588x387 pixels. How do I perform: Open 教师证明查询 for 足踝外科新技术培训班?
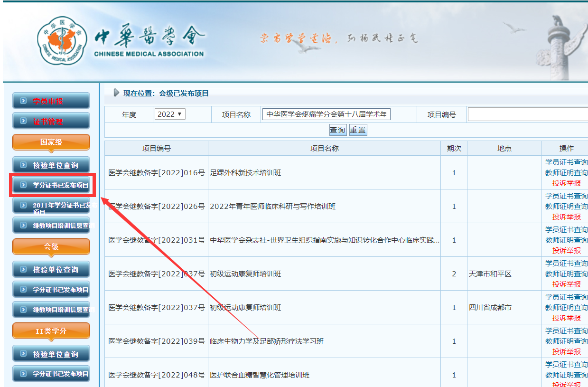(x=566, y=173)
